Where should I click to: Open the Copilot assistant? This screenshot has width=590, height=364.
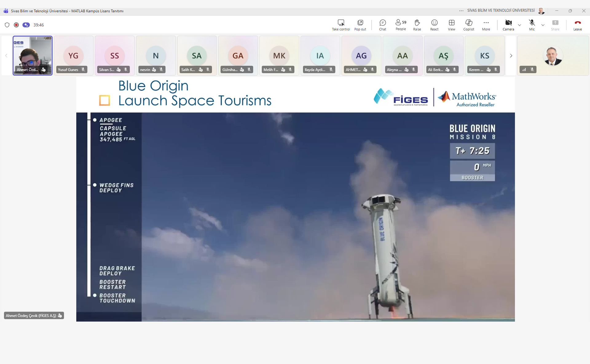pyautogui.click(x=469, y=25)
